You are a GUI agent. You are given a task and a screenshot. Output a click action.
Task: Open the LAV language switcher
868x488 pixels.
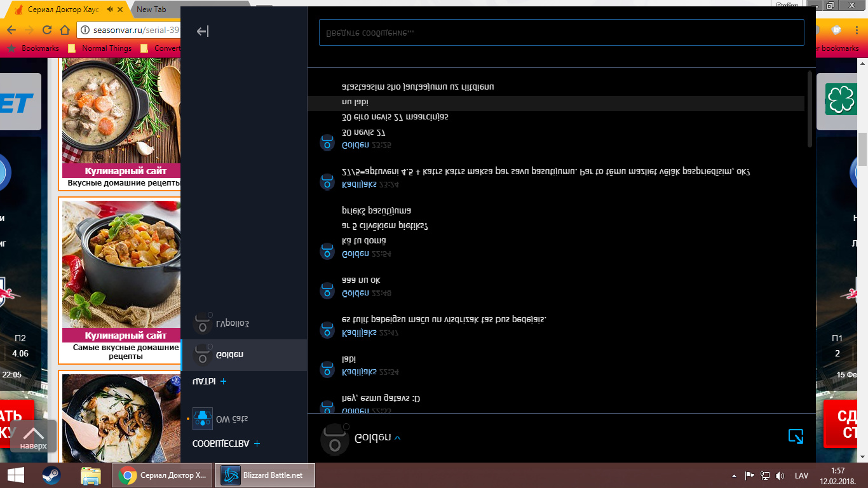click(x=801, y=475)
